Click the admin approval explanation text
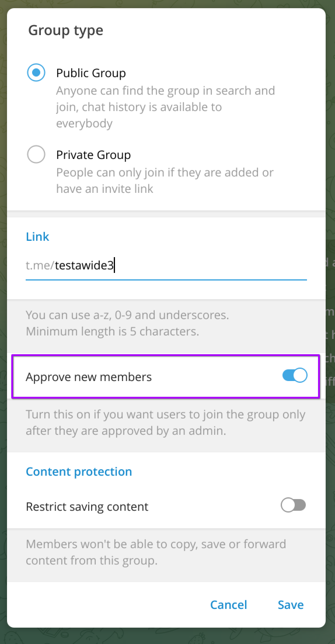335x644 pixels. [x=165, y=423]
